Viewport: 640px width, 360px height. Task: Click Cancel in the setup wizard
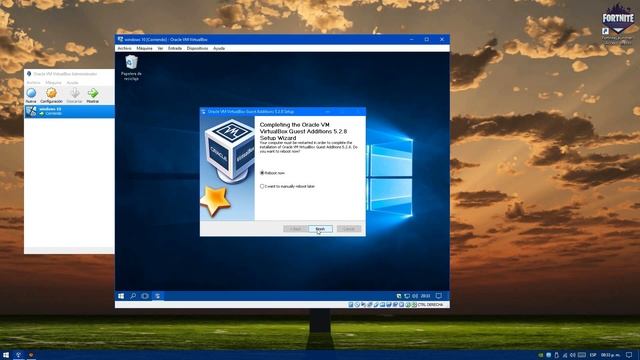(349, 229)
